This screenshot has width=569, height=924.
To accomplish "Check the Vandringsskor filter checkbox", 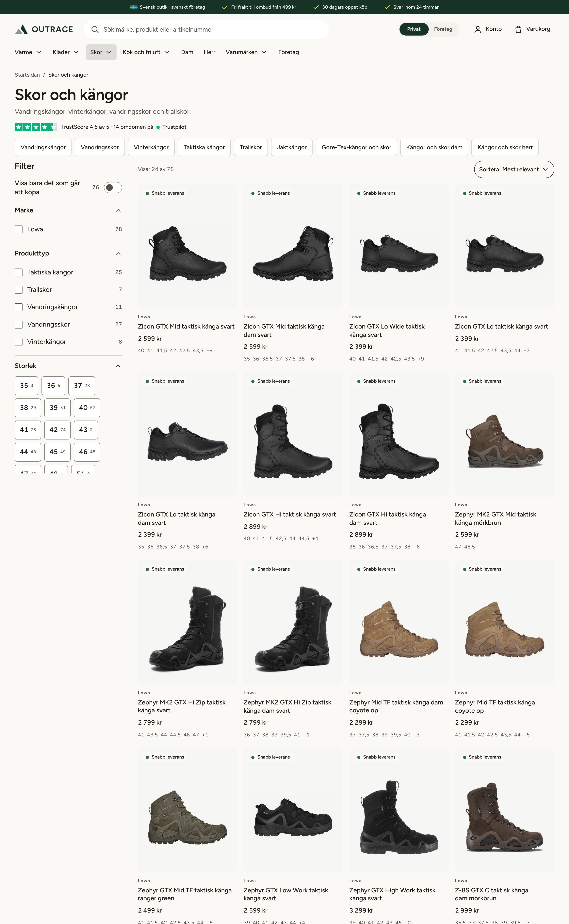I will (18, 324).
